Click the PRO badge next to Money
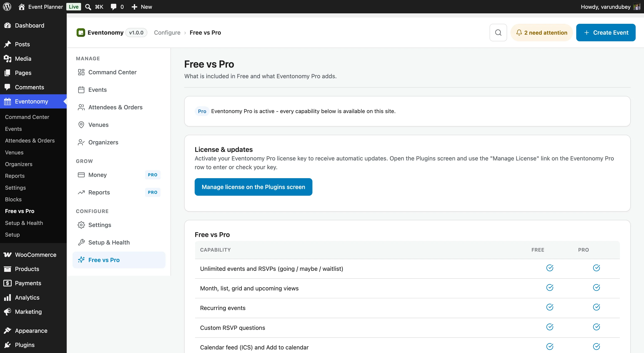This screenshot has height=353, width=644. click(153, 175)
